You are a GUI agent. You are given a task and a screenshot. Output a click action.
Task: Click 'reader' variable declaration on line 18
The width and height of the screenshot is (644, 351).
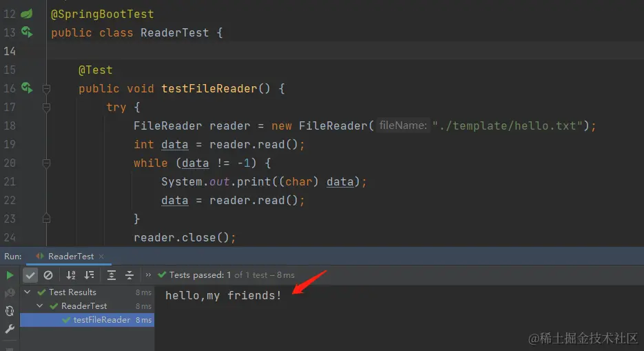[229, 126]
